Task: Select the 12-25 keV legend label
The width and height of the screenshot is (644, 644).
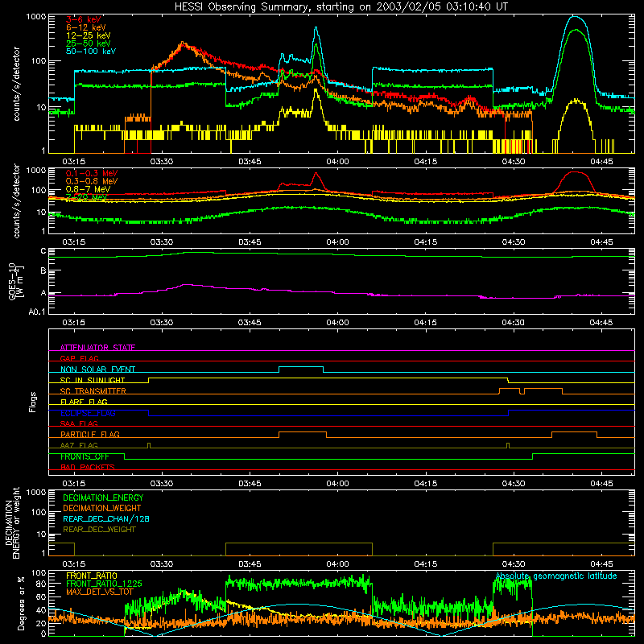Action: (89, 35)
